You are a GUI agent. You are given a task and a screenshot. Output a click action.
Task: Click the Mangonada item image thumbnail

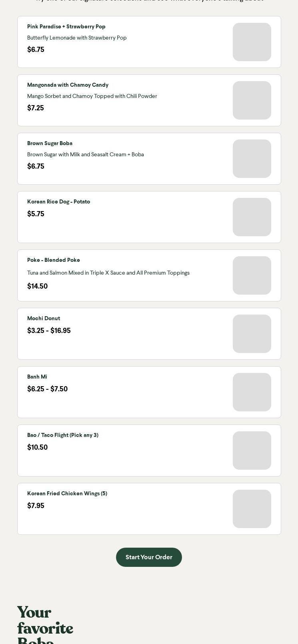pyautogui.click(x=252, y=100)
